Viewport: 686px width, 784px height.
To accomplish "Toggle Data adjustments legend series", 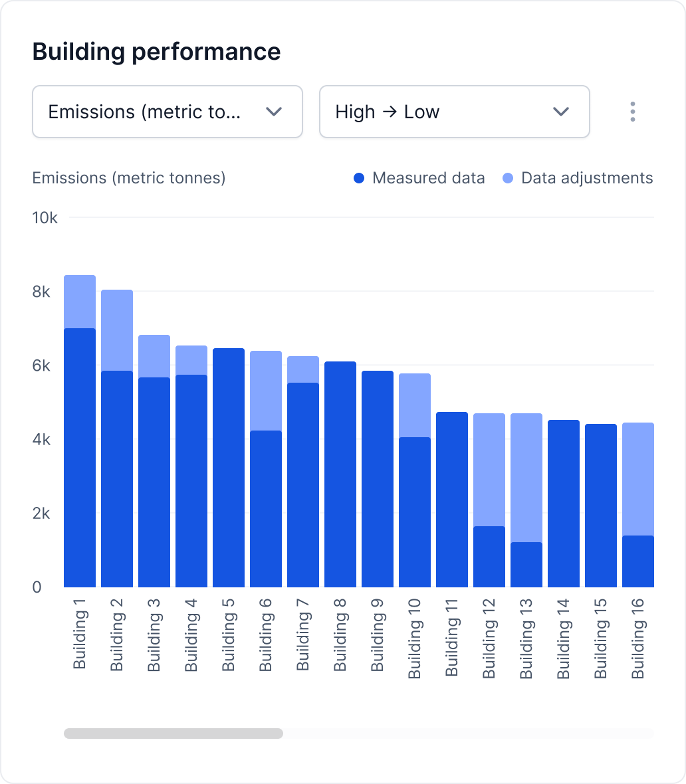I will tap(586, 178).
